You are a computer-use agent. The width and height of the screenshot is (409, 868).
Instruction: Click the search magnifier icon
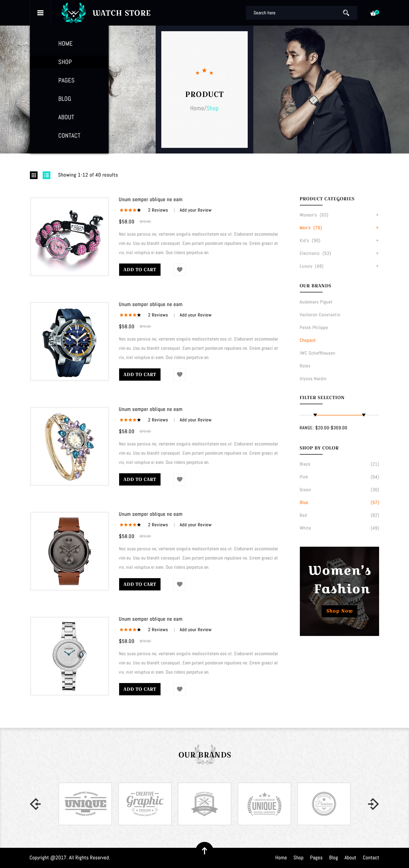click(346, 13)
